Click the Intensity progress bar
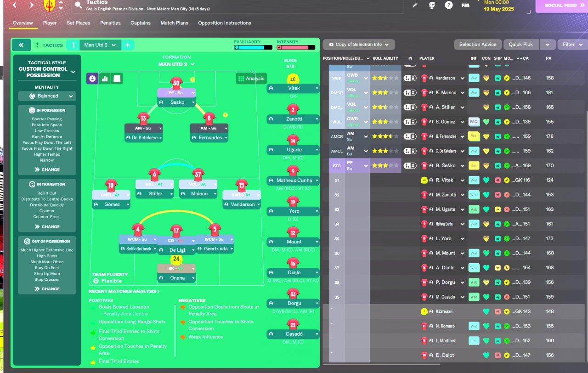This screenshot has height=373, width=588. 296,47
